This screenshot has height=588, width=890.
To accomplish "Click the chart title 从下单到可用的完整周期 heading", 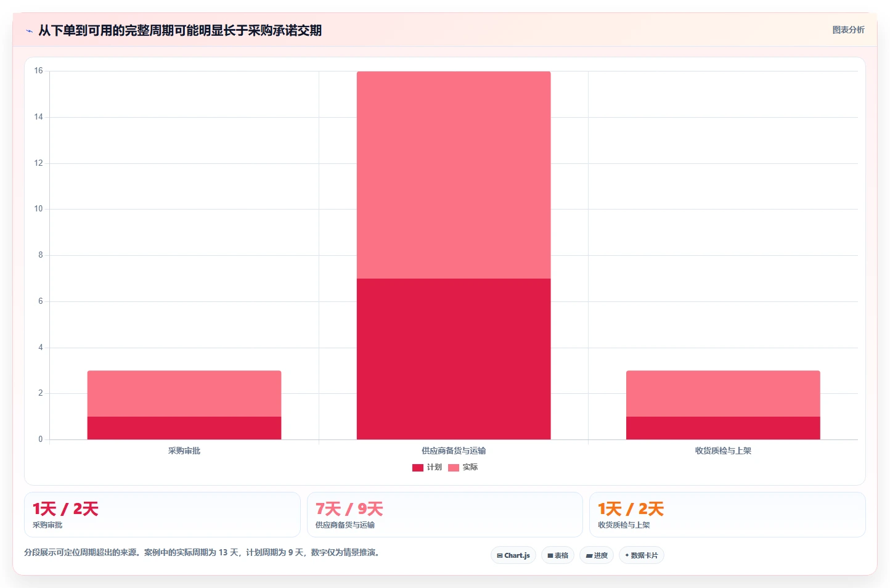I will point(180,30).
